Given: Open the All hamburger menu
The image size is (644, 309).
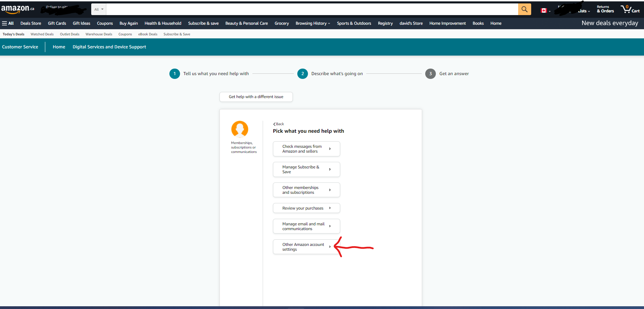Looking at the screenshot, I should 8,23.
